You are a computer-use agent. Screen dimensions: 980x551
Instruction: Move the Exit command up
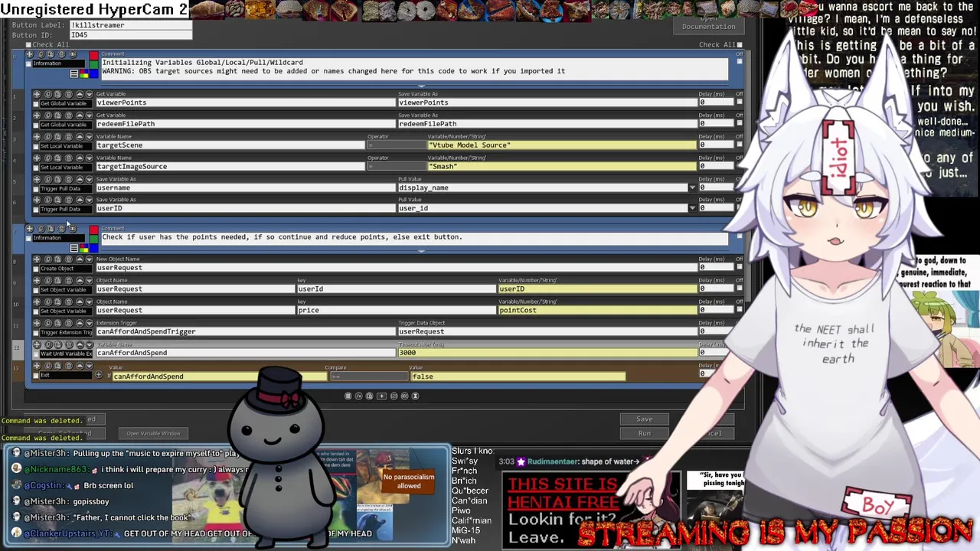80,366
